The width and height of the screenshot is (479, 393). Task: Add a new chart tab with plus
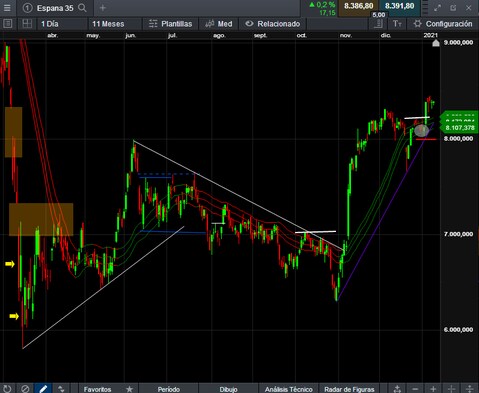pyautogui.click(x=103, y=8)
